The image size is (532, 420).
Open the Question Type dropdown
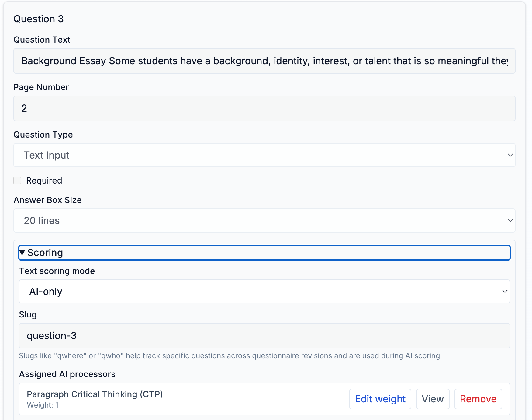pos(264,155)
